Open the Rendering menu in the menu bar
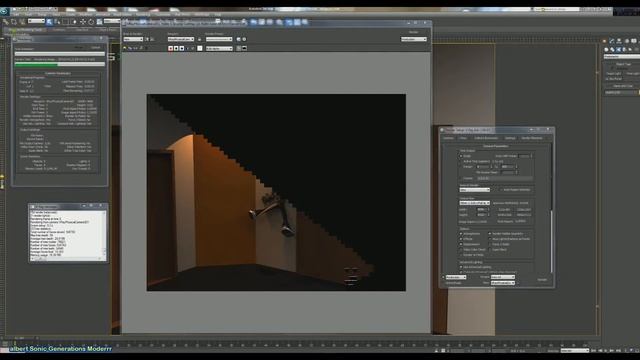640x360 pixels. (142, 14)
